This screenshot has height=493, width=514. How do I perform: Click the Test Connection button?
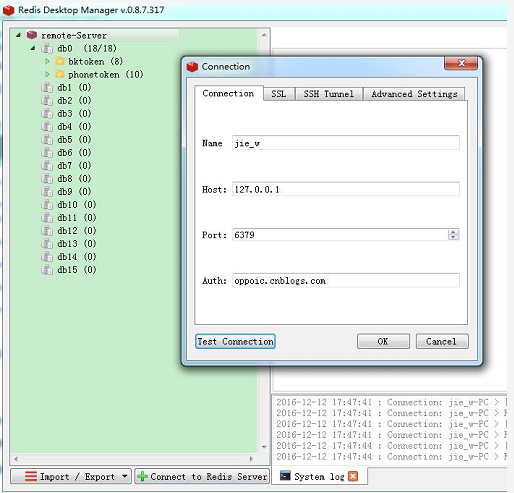[235, 342]
